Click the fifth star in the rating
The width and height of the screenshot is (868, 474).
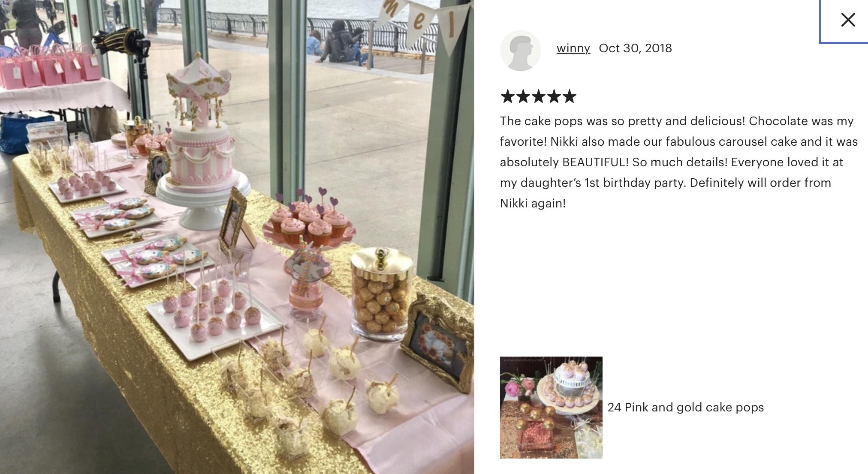569,96
